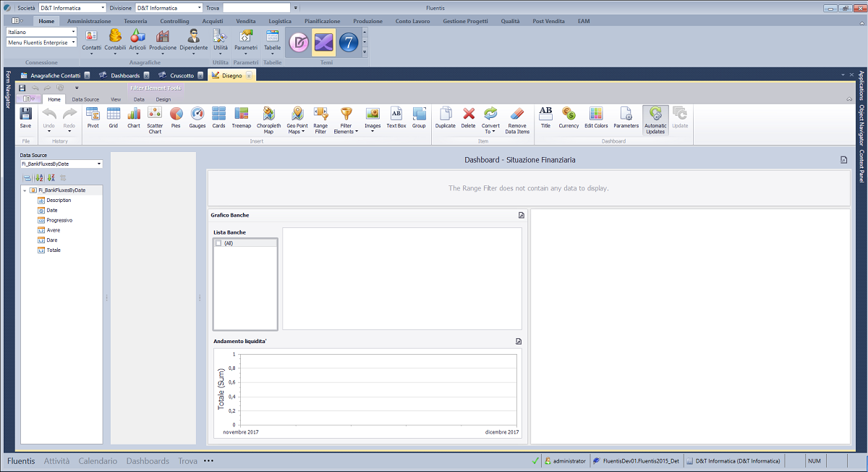The width and height of the screenshot is (868, 472).
Task: Open the Tesoreria ribbon tab
Action: (x=135, y=21)
